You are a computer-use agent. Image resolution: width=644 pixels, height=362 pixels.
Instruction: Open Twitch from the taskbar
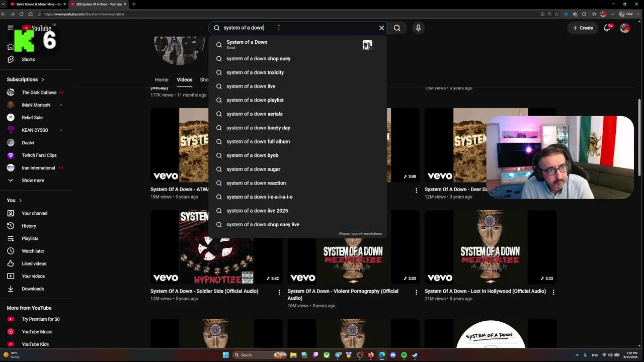(315, 355)
